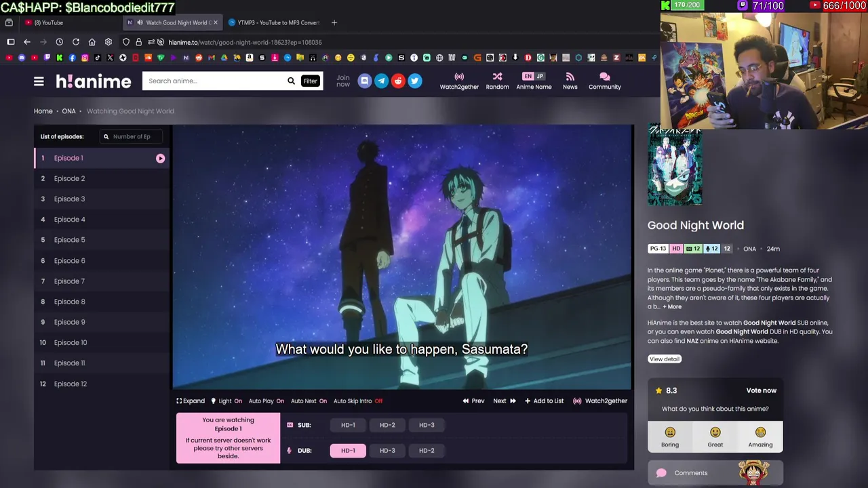Expand the video player with Expand button
This screenshot has width=868, height=488.
(x=191, y=401)
